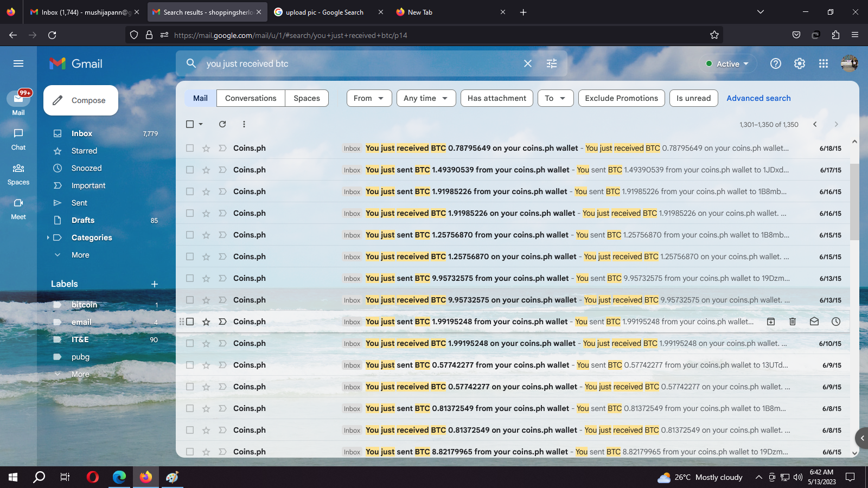Mark received BTC 0.81372549 email as important
The width and height of the screenshot is (868, 488).
point(222,430)
